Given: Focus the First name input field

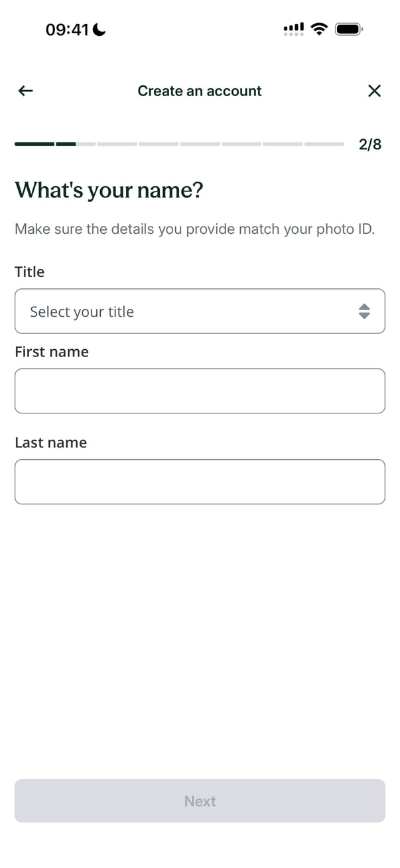Looking at the screenshot, I should point(199,391).
